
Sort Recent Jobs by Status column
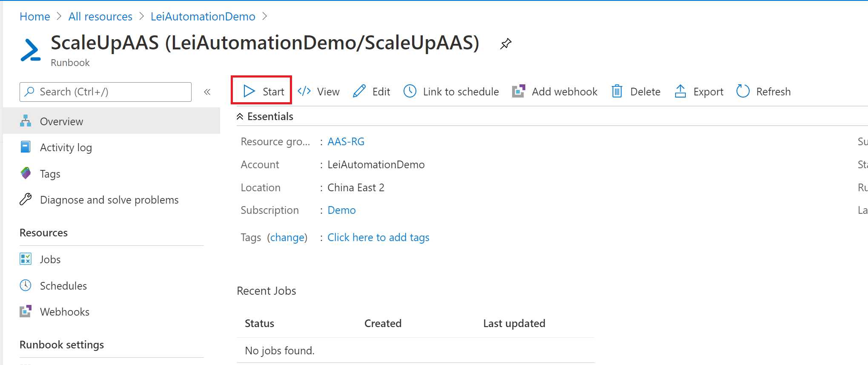(259, 324)
